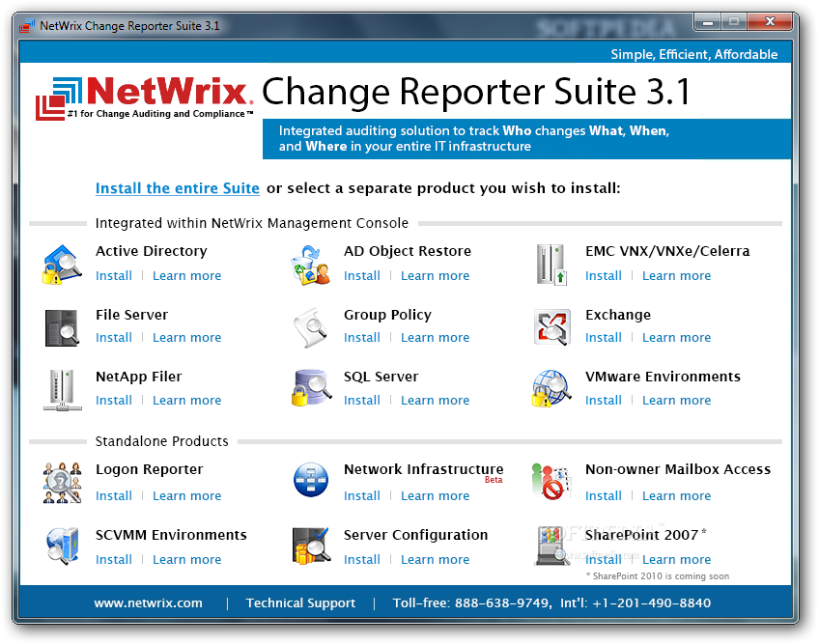Install the entire Suite link
The width and height of the screenshot is (819, 644).
pyautogui.click(x=177, y=188)
